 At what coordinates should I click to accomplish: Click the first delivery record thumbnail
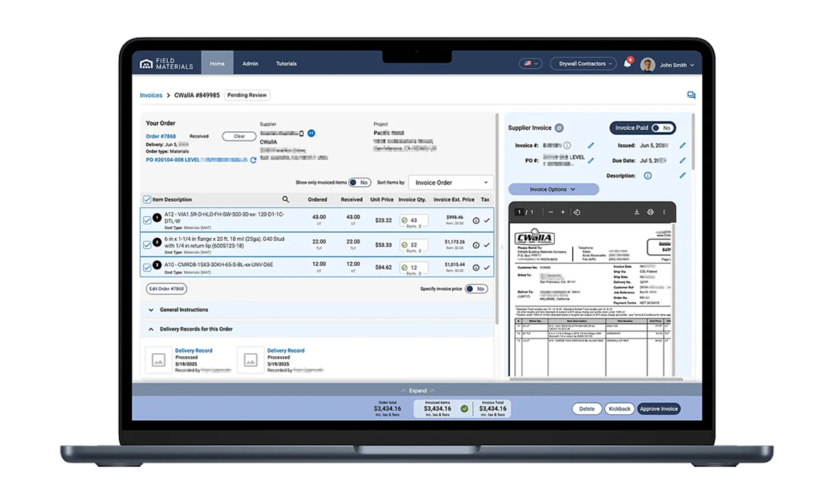tap(159, 360)
